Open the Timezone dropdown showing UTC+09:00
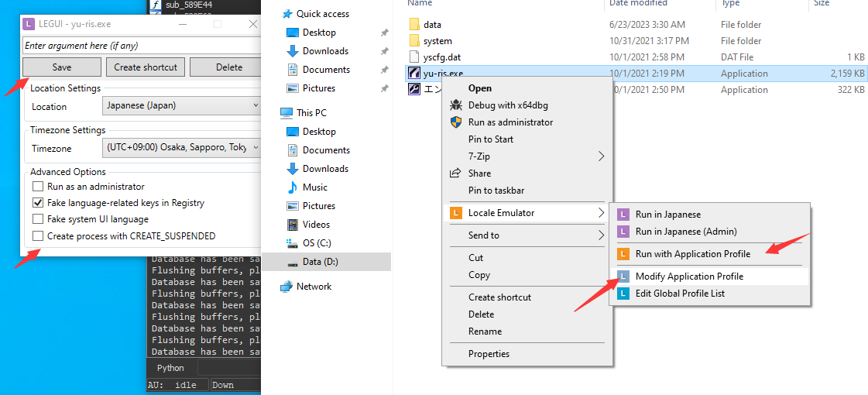Screen dimensions: 868x395 coord(181,147)
